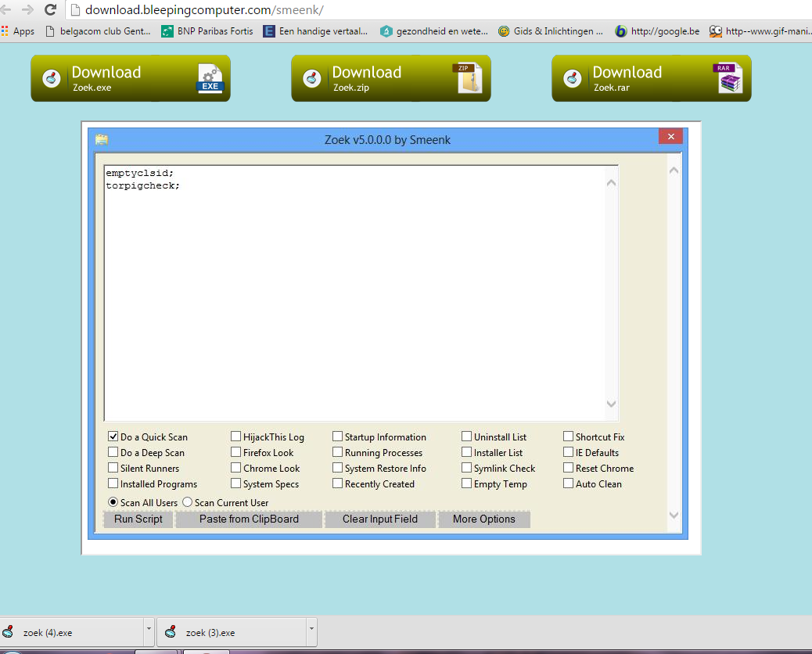Enable HijackThis Log

tap(235, 437)
